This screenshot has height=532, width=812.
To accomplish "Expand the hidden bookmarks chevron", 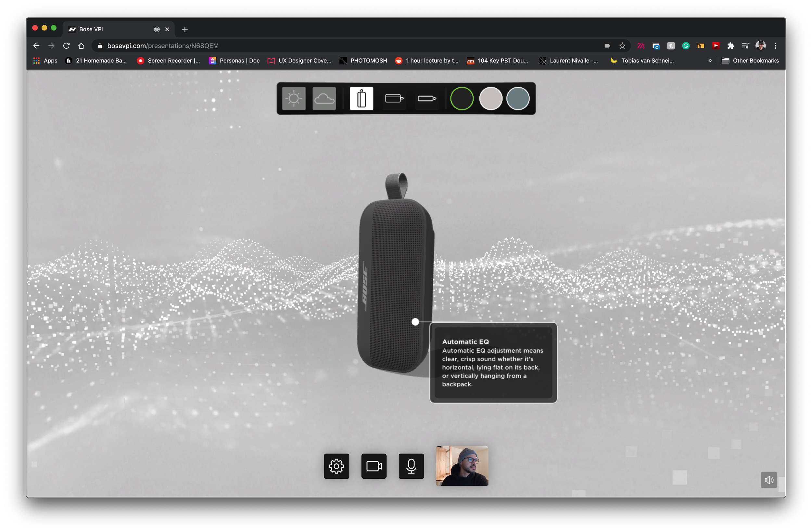I will (710, 60).
